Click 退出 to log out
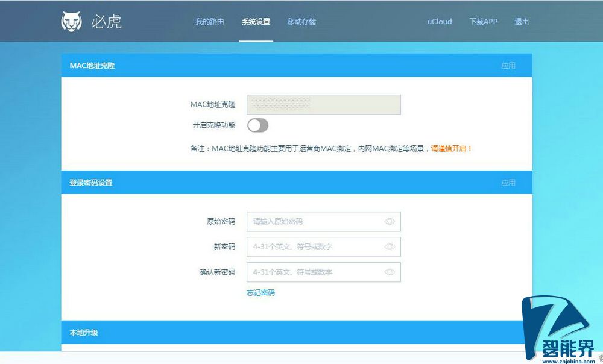Image resolution: width=603 pixels, height=364 pixels. coord(522,21)
